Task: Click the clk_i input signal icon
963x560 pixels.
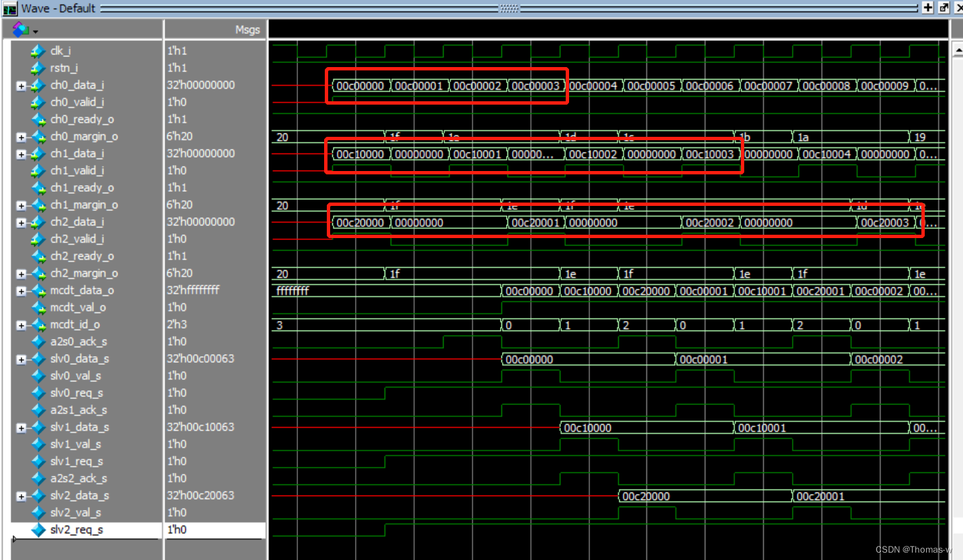Action: pos(38,50)
